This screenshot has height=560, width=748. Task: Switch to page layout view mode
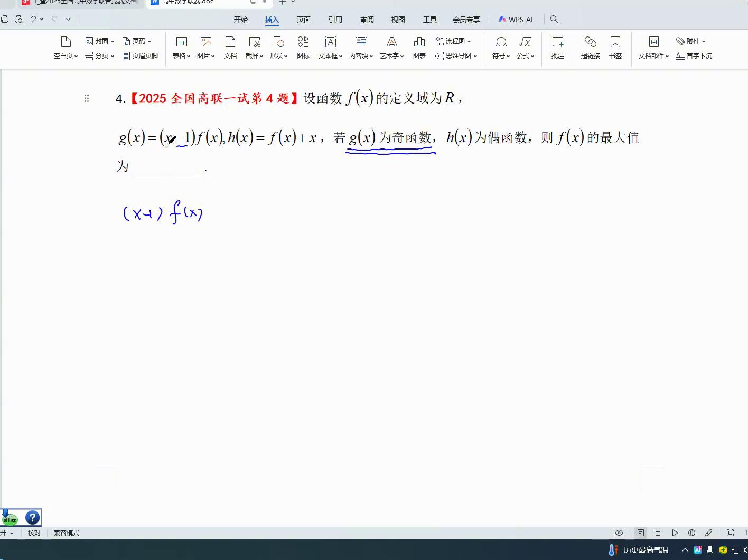(640, 533)
